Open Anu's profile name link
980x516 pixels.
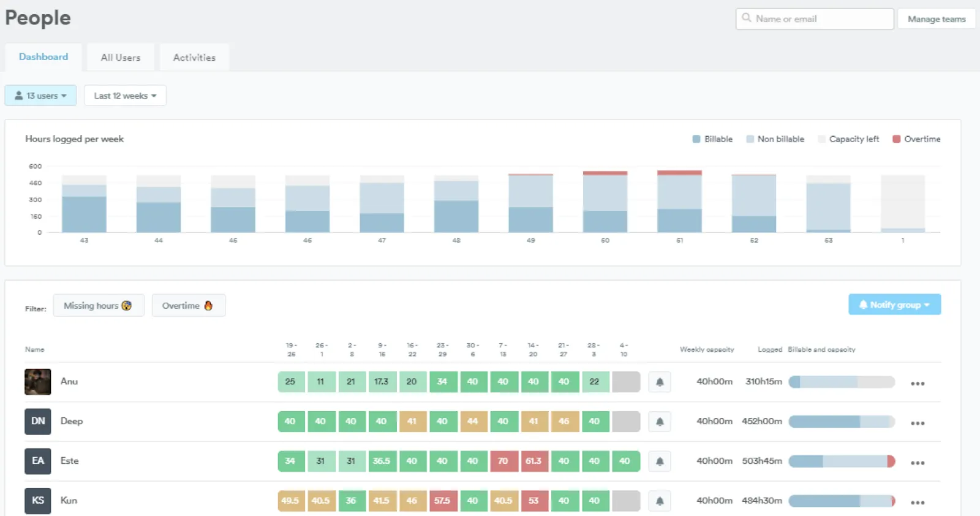[69, 381]
